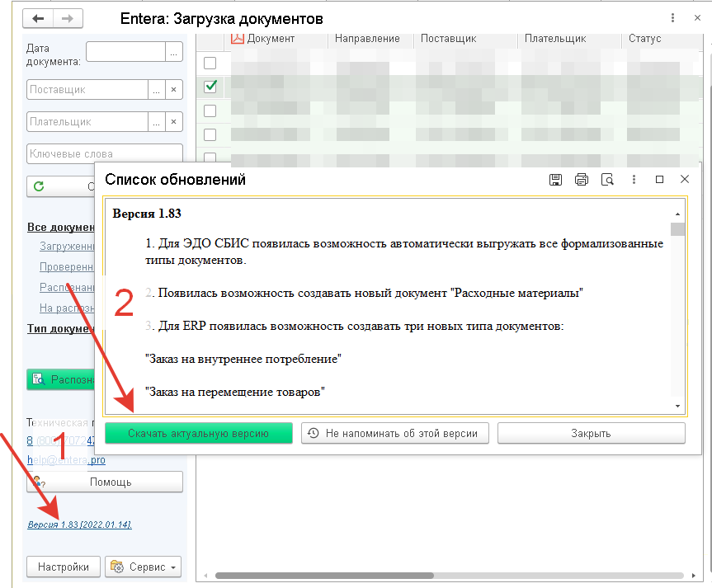Open the Версия 1.83 [2022.01.14] link
Viewport: 712px width, 588px height.
pyautogui.click(x=79, y=524)
